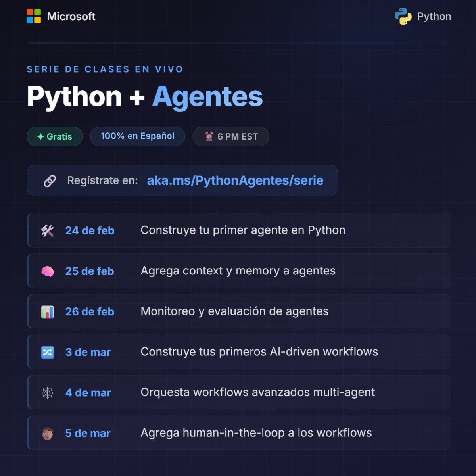Viewport: 476px width, 476px height.
Task: Expand the Agrega human-in-the-loop session row
Action: tap(238, 433)
